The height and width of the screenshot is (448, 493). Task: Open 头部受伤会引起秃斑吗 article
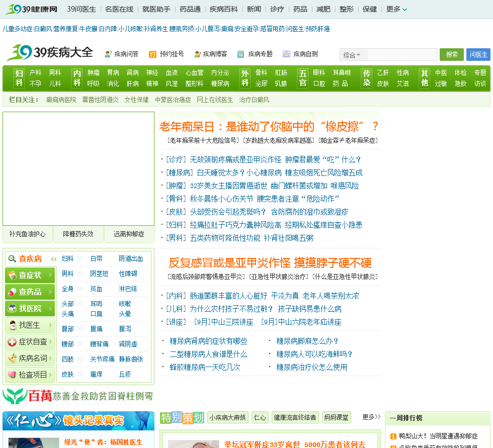(227, 212)
